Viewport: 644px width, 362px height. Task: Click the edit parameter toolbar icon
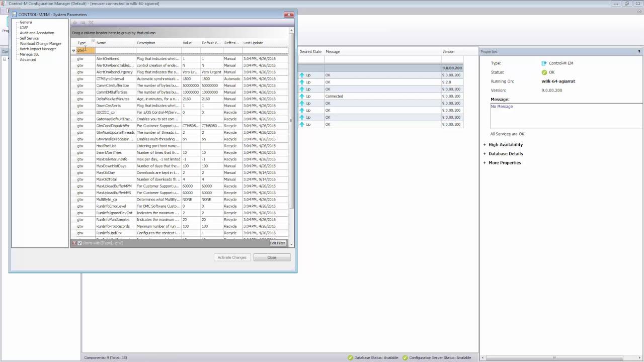click(83, 23)
